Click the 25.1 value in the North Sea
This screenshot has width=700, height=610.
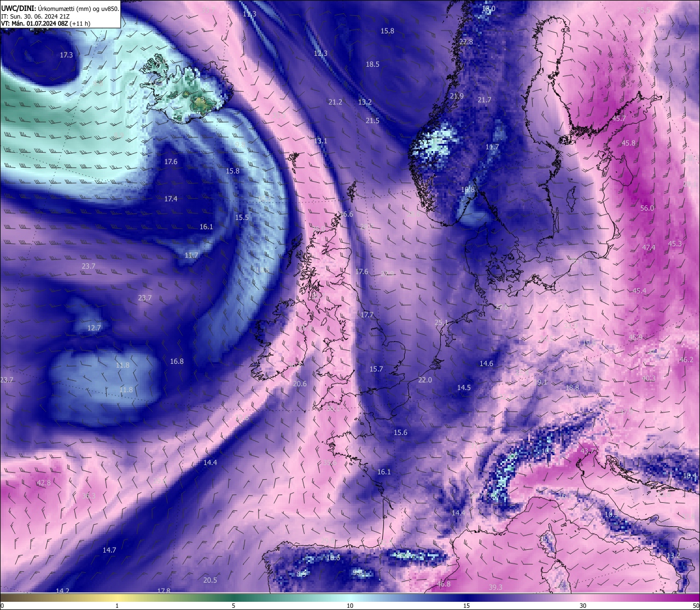point(441,323)
